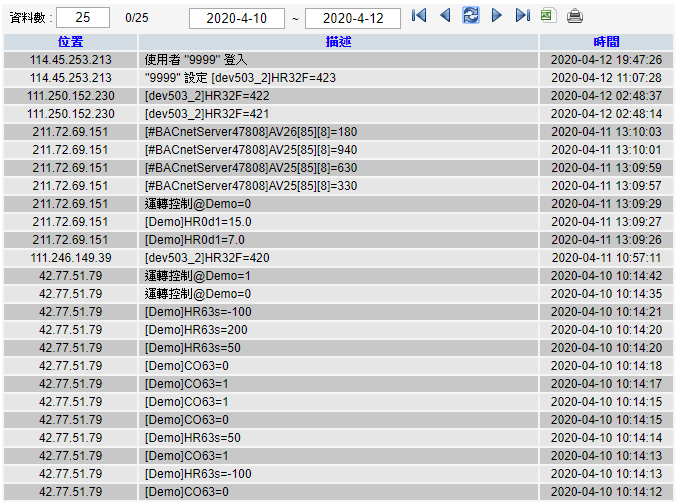
Task: Open the start date field 2020-4-10
Action: click(x=236, y=18)
